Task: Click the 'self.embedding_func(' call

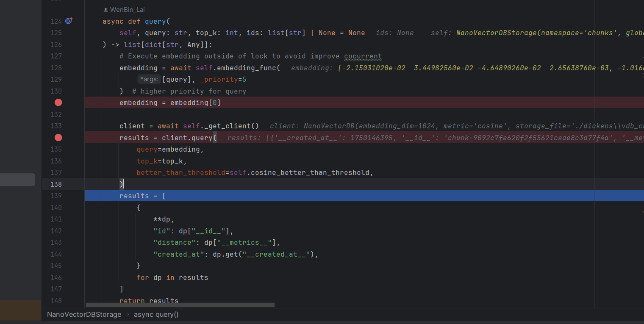Action: point(238,68)
